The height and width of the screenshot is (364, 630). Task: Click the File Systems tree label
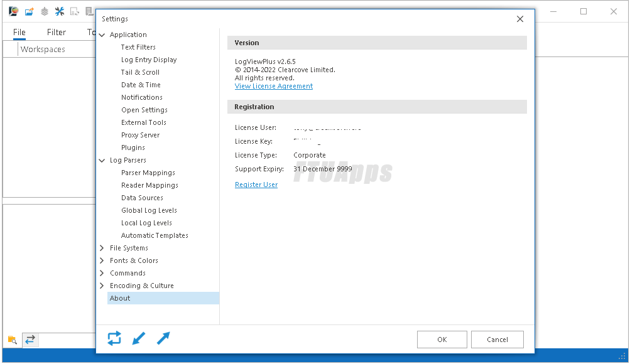(x=129, y=248)
